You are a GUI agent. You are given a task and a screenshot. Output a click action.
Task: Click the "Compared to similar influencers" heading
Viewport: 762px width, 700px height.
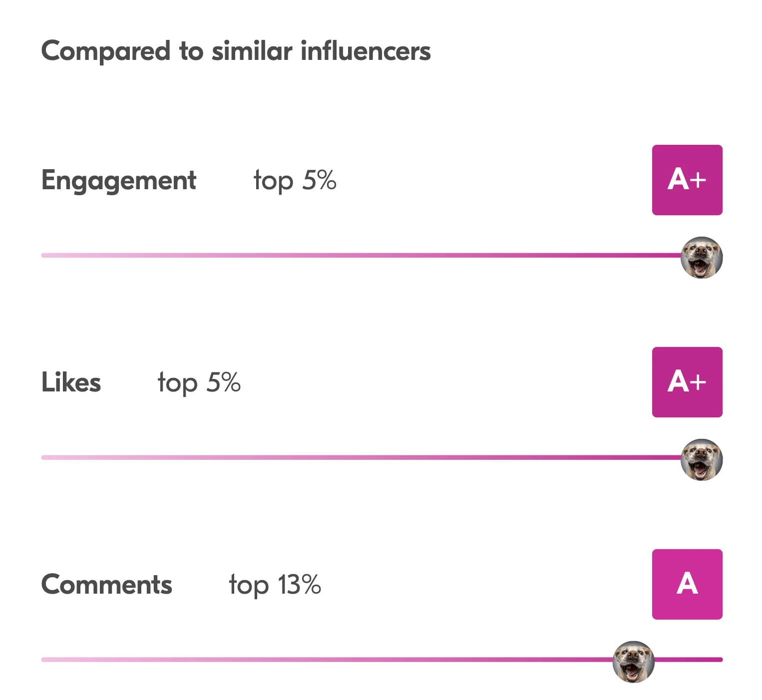click(x=236, y=51)
